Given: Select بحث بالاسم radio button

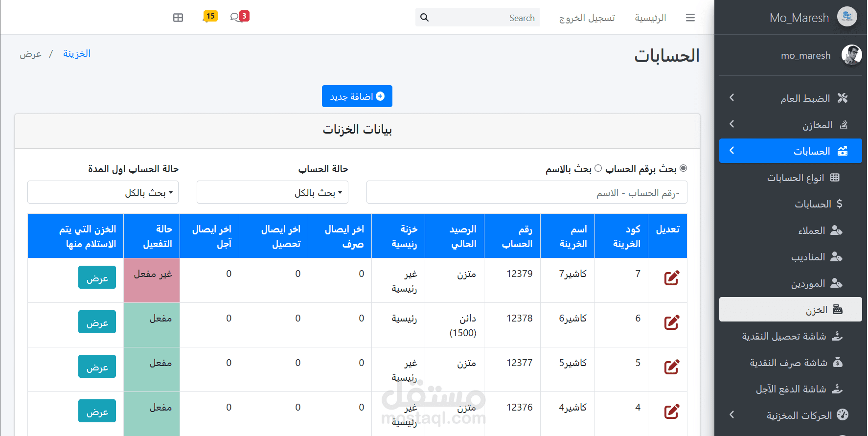Looking at the screenshot, I should (598, 168).
